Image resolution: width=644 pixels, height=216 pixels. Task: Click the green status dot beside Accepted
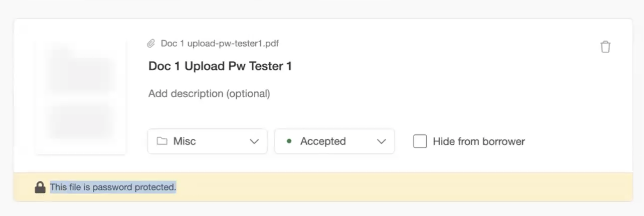pyautogui.click(x=289, y=141)
